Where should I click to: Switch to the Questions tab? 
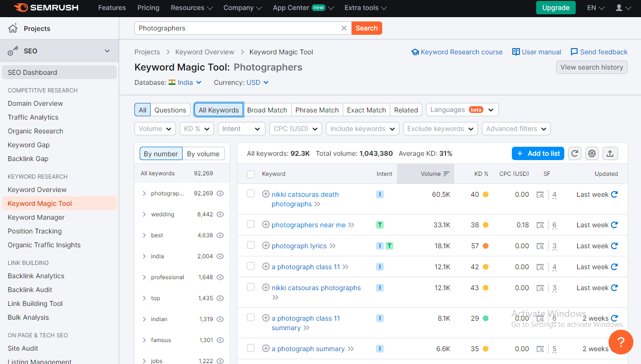pos(170,110)
